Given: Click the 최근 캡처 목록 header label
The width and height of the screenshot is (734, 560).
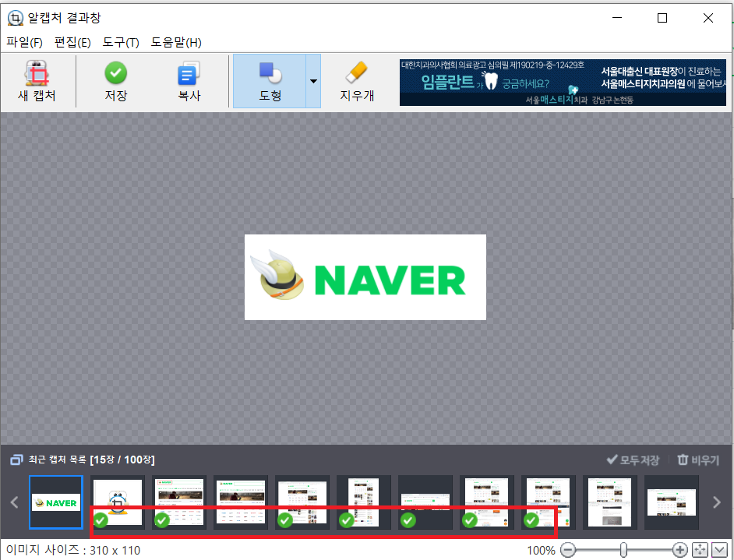Looking at the screenshot, I should (x=91, y=460).
